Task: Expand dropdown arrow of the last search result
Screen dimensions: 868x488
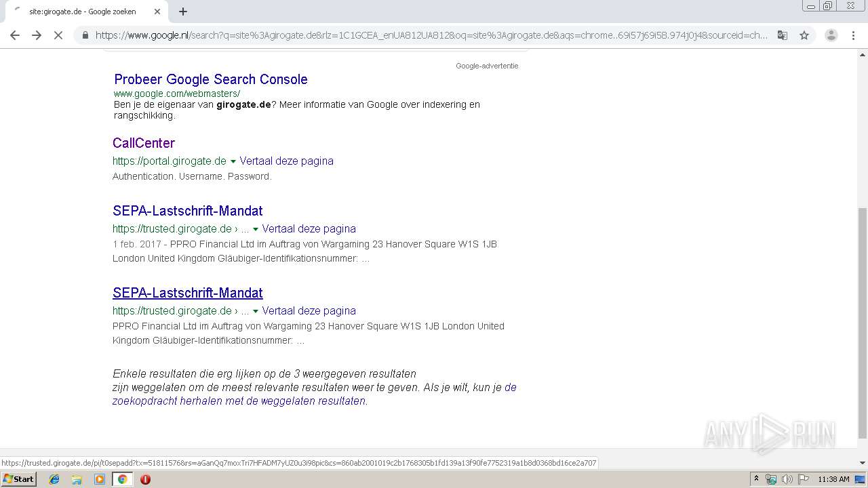Action: [255, 311]
